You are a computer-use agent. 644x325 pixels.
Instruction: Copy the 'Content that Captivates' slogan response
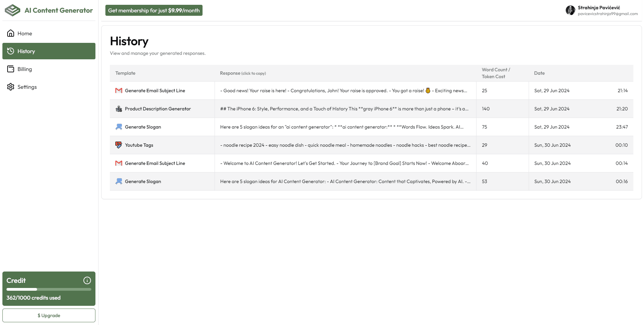pos(345,181)
